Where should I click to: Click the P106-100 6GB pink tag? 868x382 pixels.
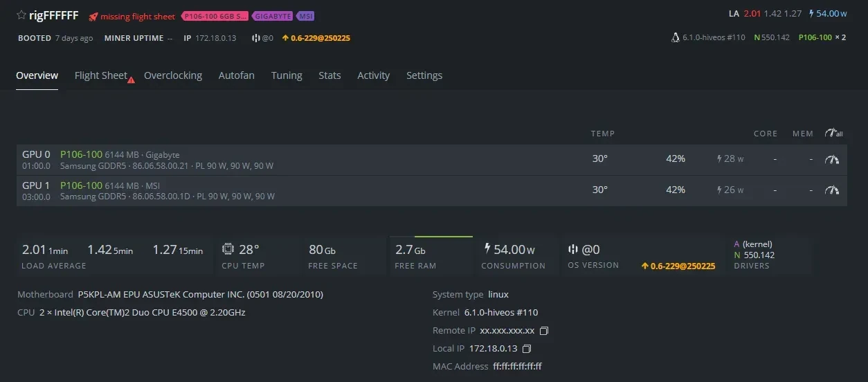[215, 16]
